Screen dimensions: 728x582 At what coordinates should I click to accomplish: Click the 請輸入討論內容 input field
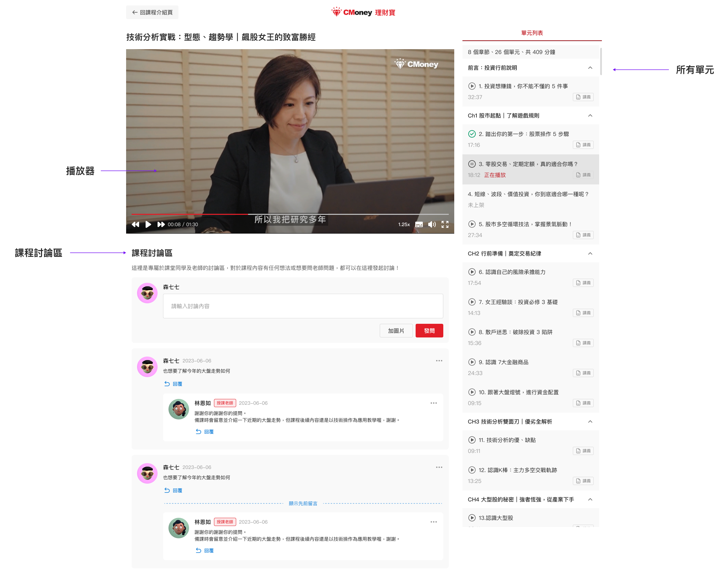303,306
